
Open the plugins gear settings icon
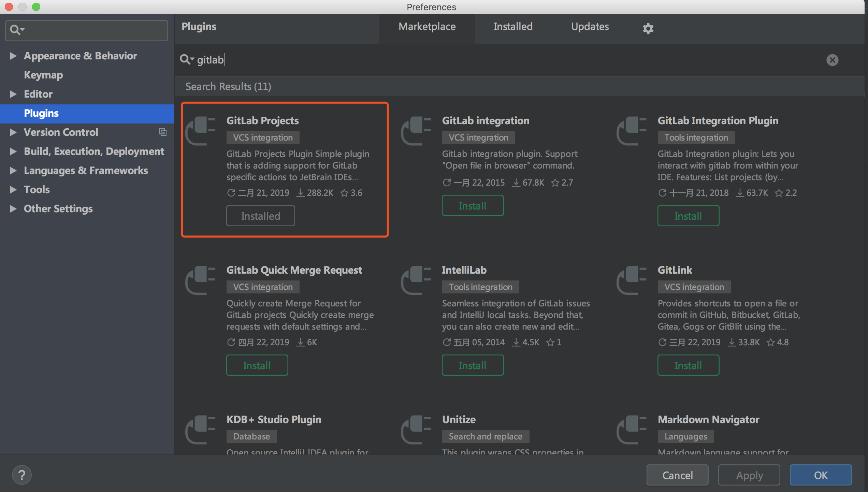(x=648, y=28)
